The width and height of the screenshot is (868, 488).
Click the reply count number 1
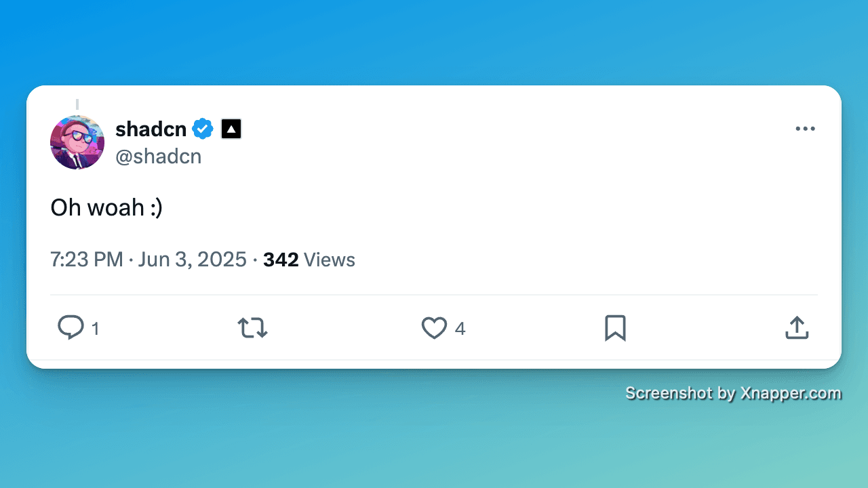point(96,329)
